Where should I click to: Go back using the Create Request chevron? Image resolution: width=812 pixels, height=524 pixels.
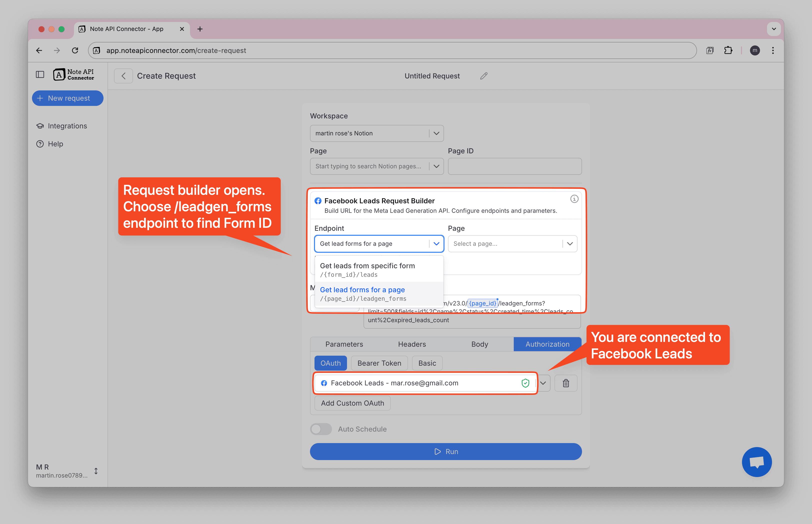coord(123,76)
